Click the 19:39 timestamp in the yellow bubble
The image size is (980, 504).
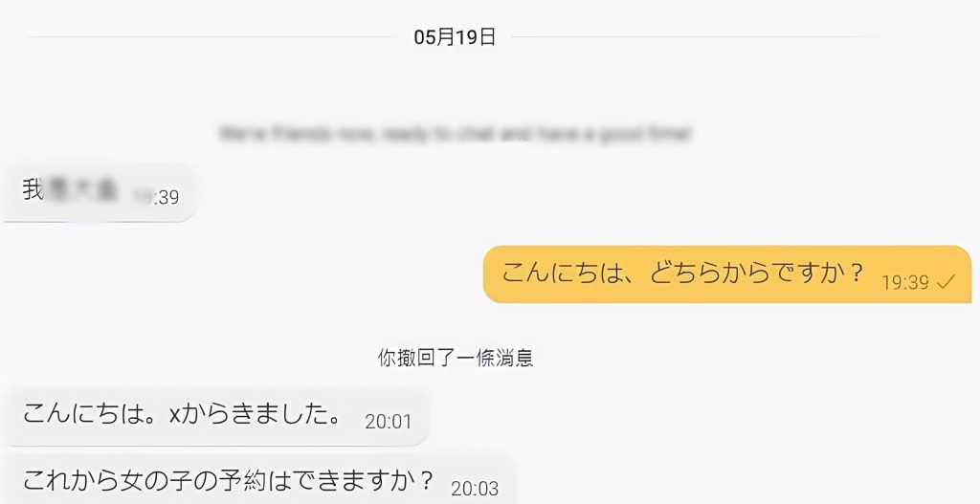point(905,282)
